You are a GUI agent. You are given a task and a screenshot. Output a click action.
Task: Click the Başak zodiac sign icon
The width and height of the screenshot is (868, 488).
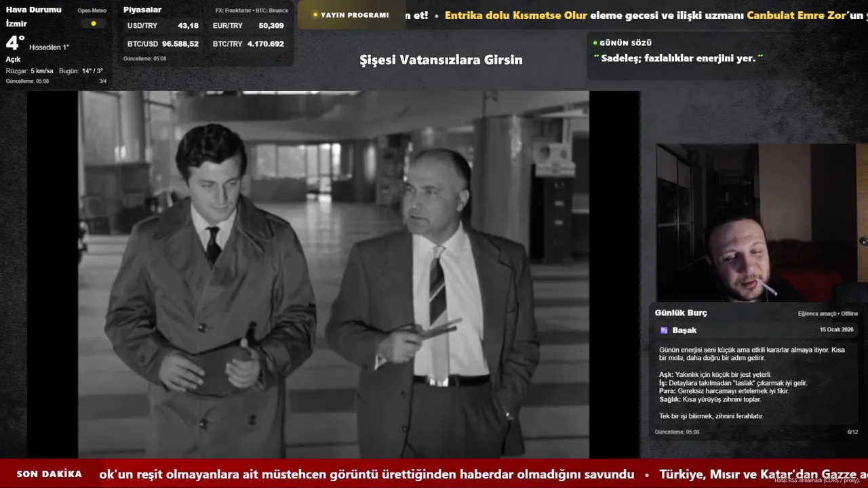click(x=664, y=330)
